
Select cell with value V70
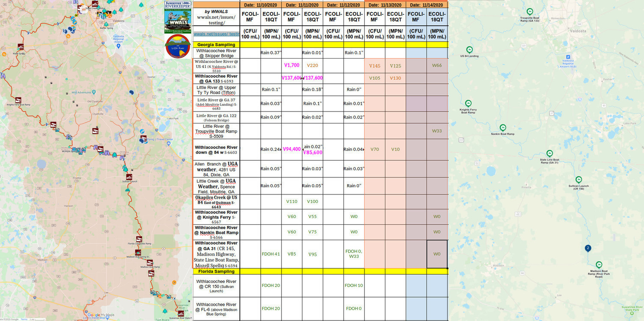(375, 149)
